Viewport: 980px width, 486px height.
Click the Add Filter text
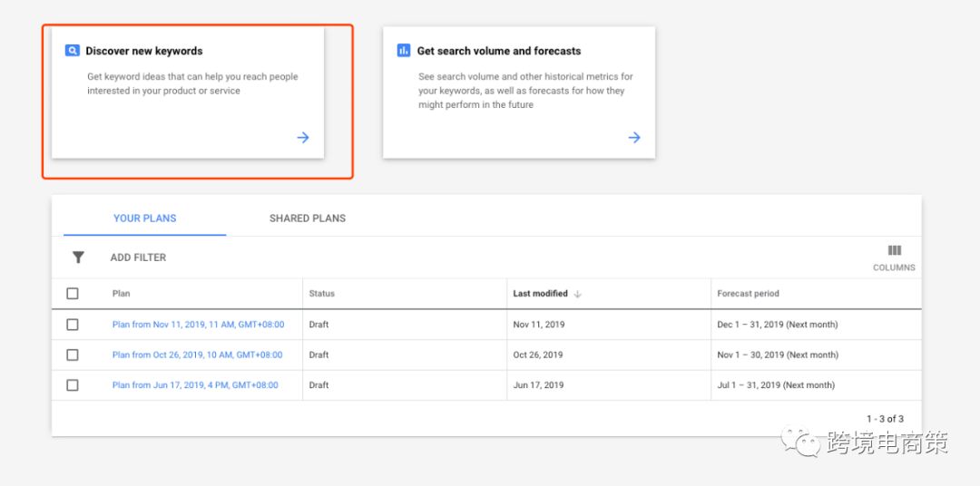[x=138, y=258]
